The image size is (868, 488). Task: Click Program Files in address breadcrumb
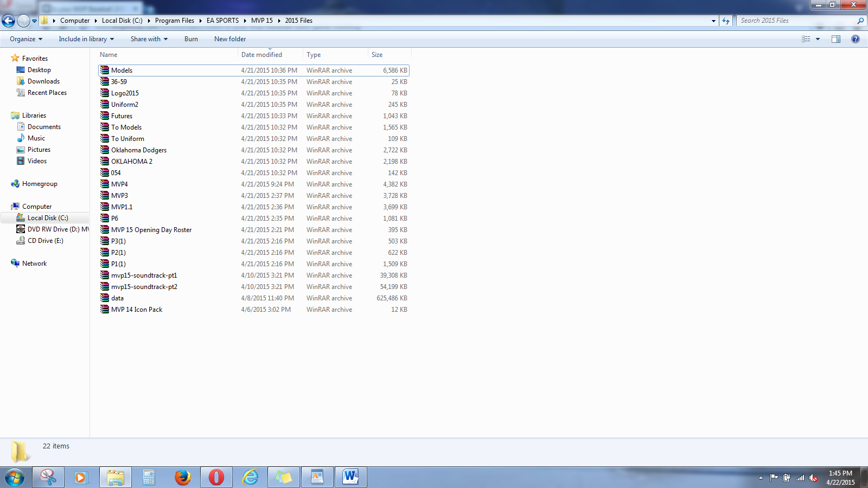pos(175,21)
